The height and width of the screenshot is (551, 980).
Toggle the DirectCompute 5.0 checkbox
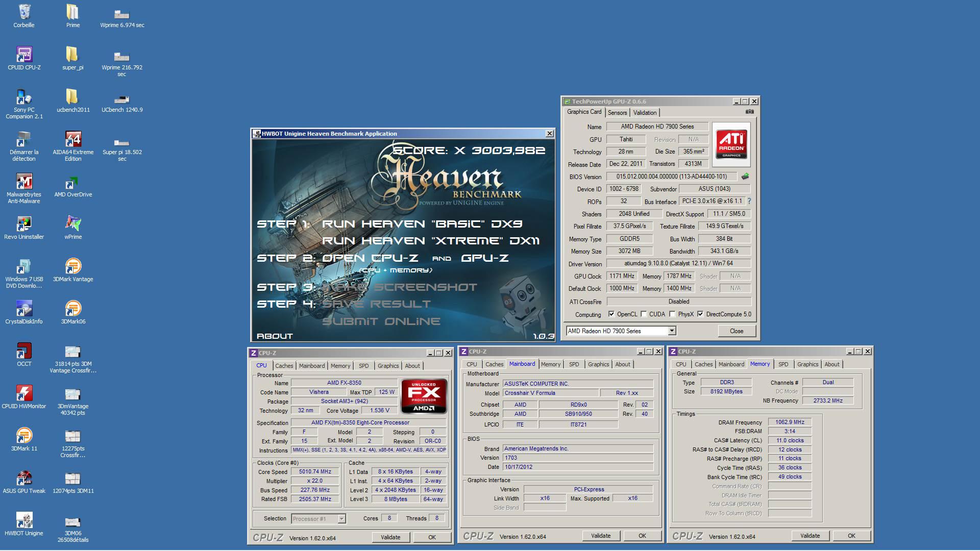tap(700, 314)
